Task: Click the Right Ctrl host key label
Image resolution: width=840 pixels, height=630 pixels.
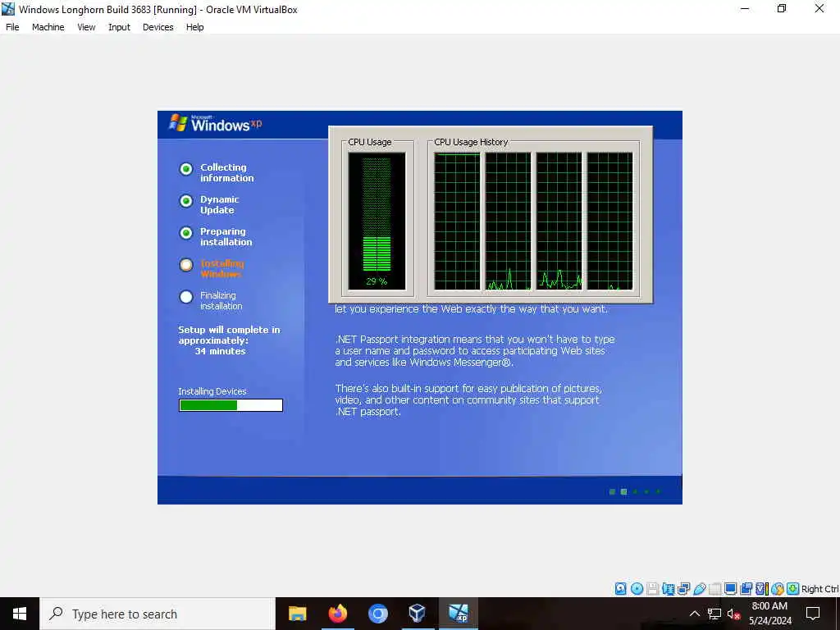Action: point(819,589)
